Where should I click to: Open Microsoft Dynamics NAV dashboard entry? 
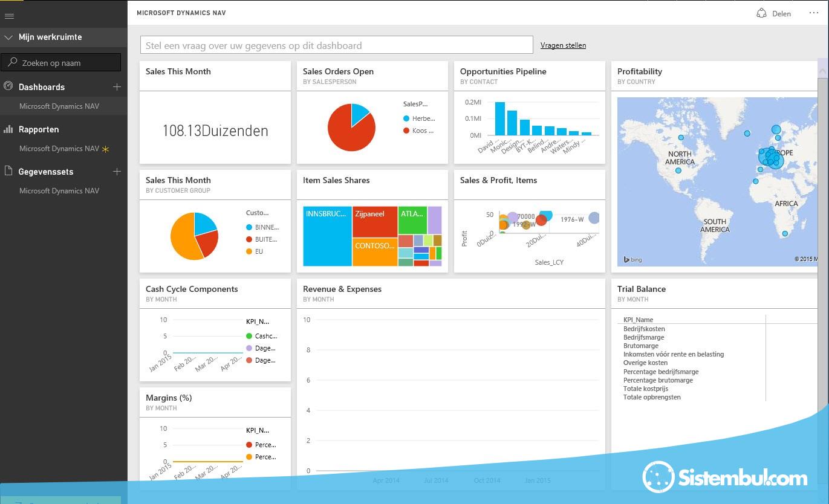pos(59,106)
